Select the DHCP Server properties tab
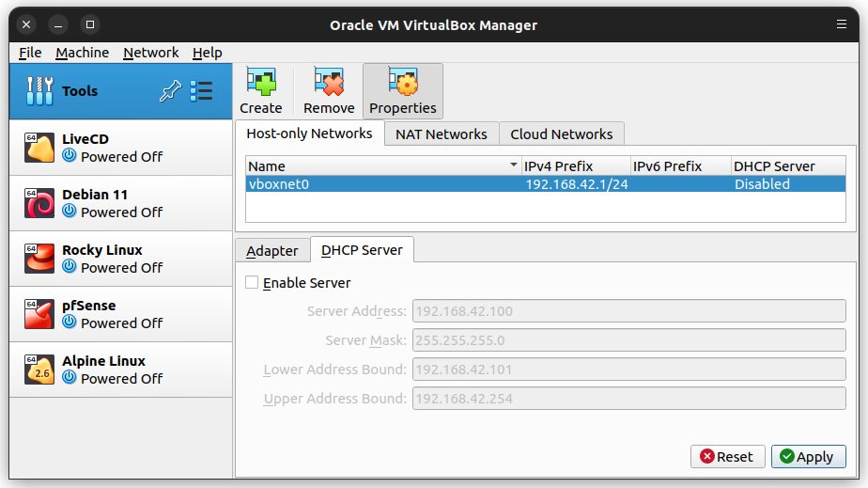868x488 pixels. pos(362,250)
